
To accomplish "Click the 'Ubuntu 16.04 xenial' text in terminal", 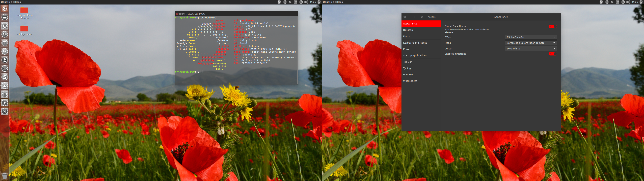I will point(254,23).
